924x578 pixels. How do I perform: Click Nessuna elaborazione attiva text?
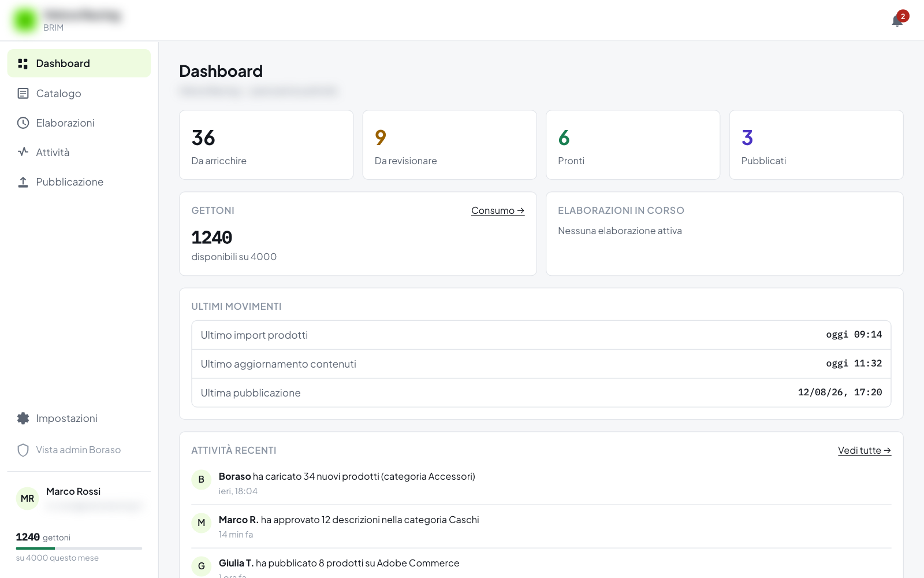620,231
